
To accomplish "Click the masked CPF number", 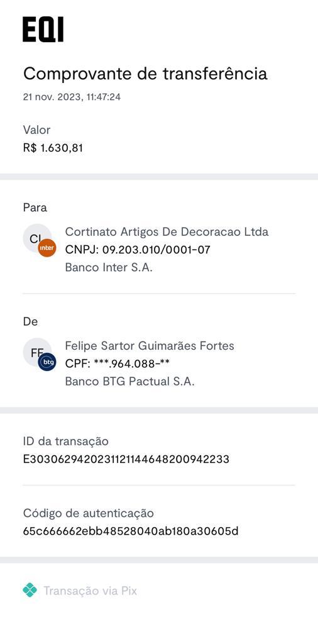I will 132,364.
